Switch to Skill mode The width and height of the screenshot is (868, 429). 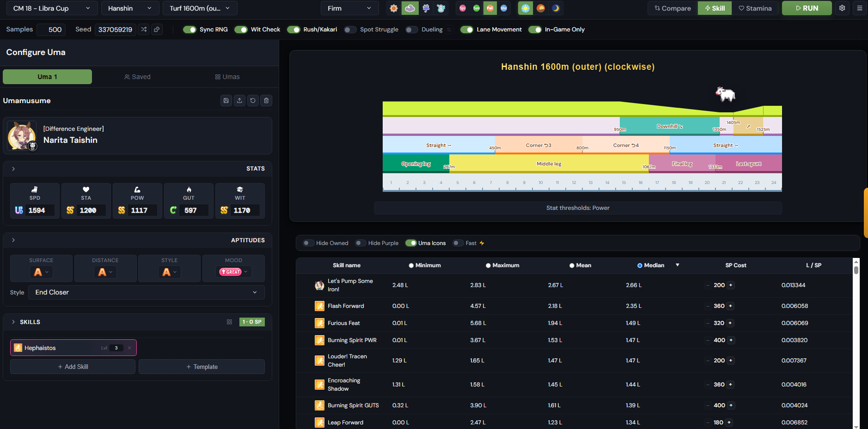pyautogui.click(x=715, y=8)
